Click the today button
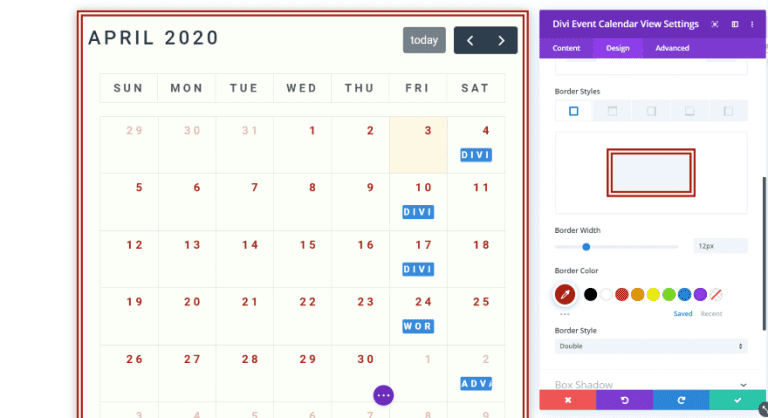 [424, 40]
